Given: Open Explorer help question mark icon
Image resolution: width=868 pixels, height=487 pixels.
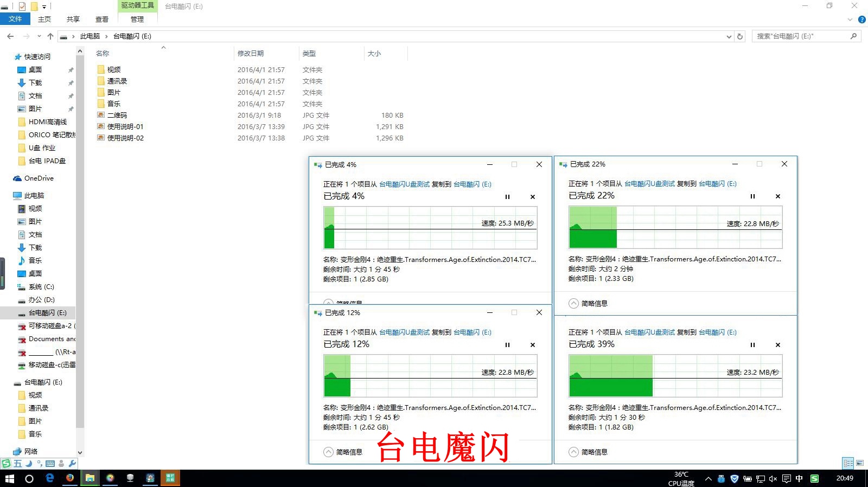Looking at the screenshot, I should 861,20.
